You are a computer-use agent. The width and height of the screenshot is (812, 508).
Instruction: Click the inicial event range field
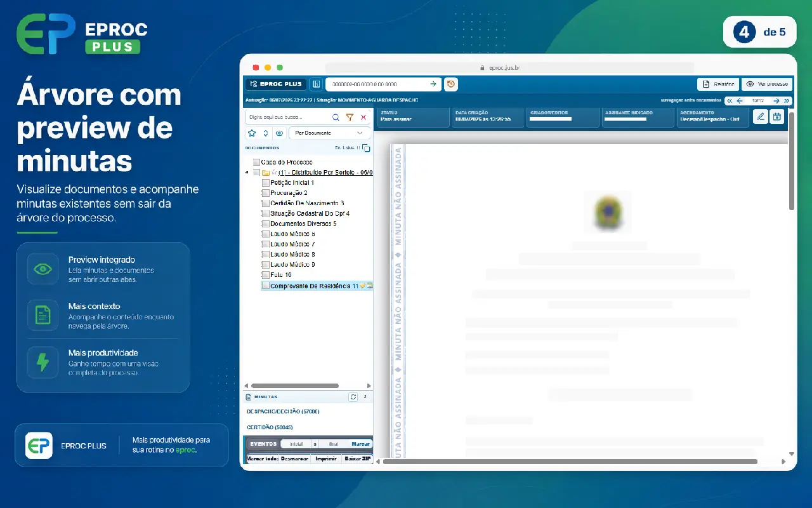296,444
